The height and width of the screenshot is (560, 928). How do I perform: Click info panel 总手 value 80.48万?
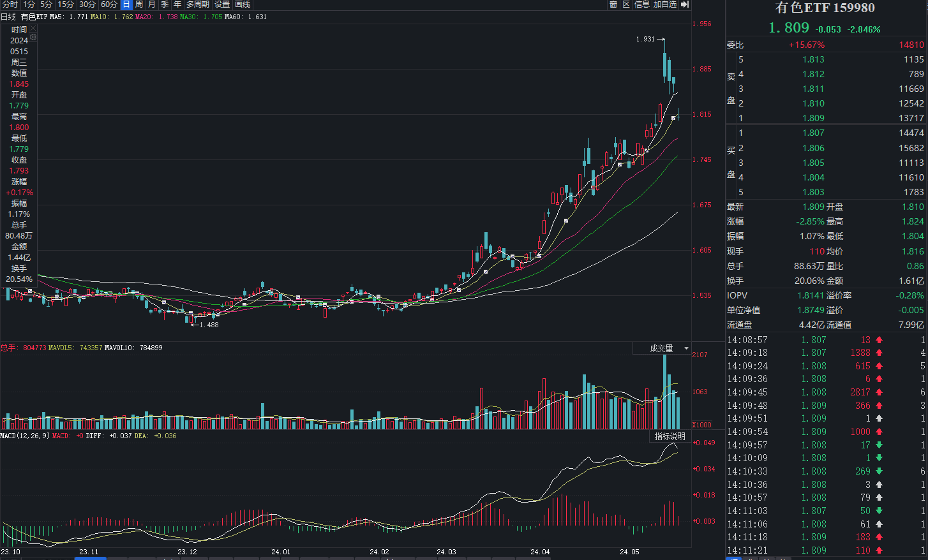pyautogui.click(x=19, y=235)
